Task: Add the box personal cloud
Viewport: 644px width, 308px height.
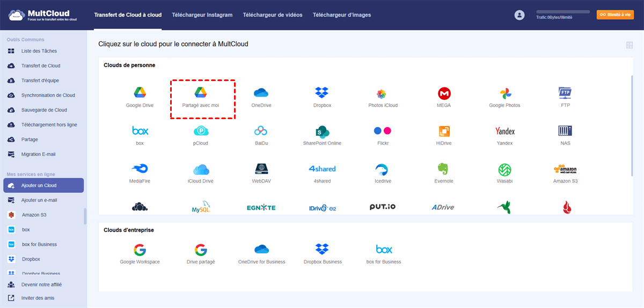Action: (140, 131)
